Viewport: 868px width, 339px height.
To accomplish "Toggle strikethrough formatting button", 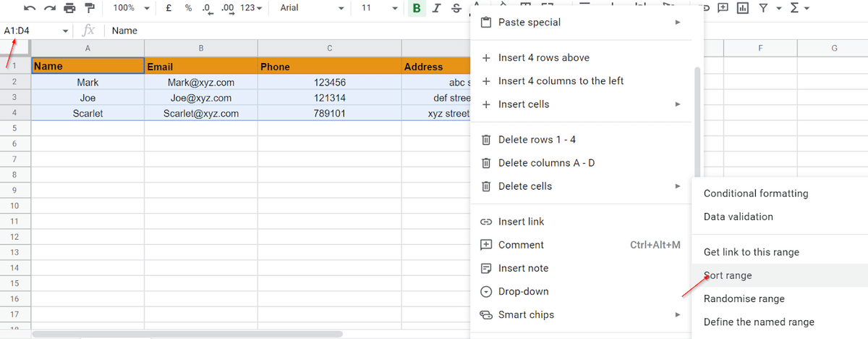I will pyautogui.click(x=456, y=8).
